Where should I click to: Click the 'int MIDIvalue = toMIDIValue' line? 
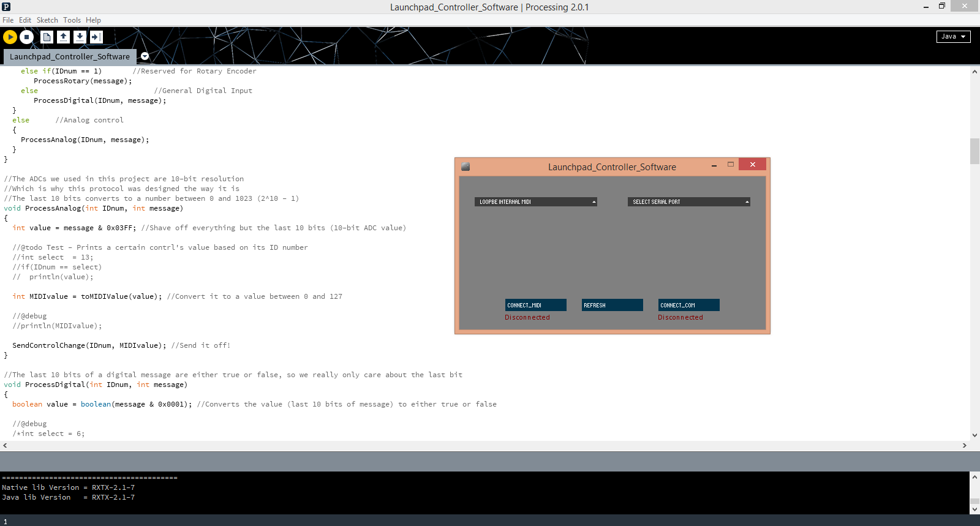pyautogui.click(x=177, y=296)
